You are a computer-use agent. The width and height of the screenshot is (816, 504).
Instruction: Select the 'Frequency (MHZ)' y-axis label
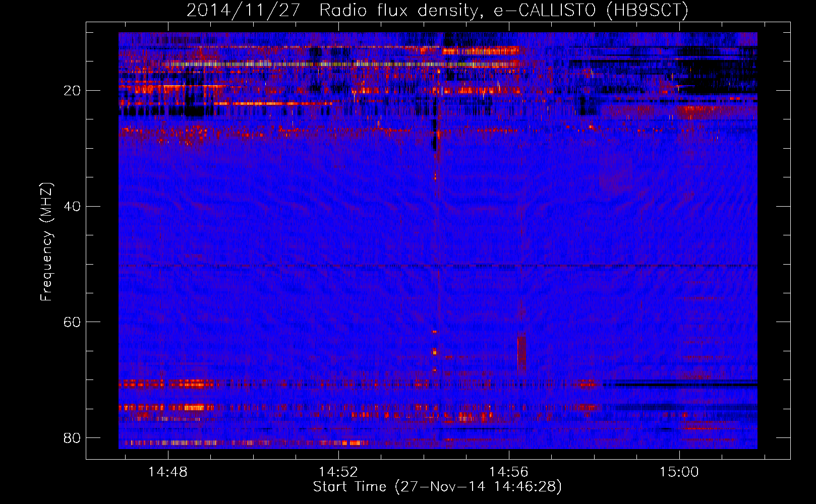pyautogui.click(x=46, y=242)
